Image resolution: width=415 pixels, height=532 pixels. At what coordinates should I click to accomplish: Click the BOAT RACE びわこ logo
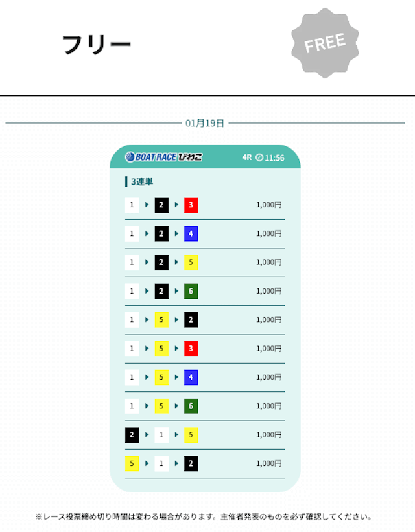tap(163, 157)
